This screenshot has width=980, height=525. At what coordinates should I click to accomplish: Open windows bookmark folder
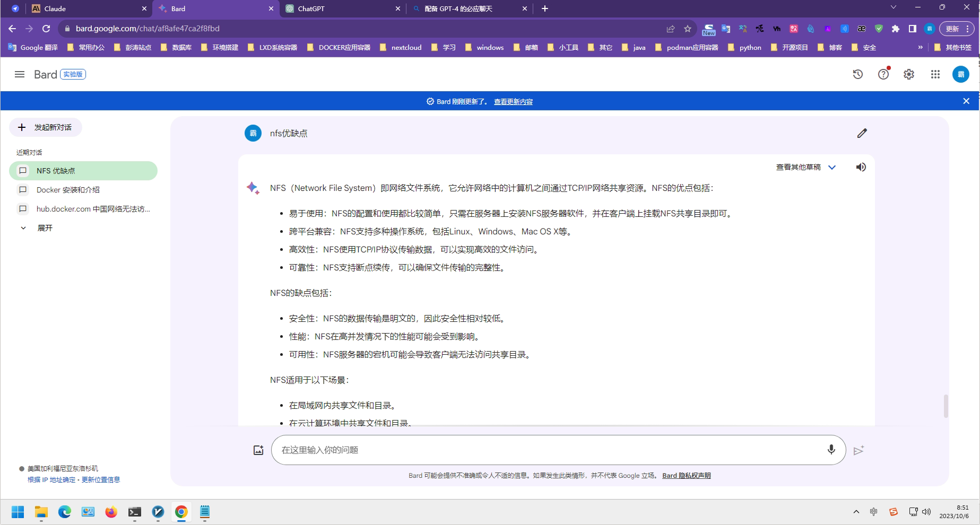tap(484, 47)
